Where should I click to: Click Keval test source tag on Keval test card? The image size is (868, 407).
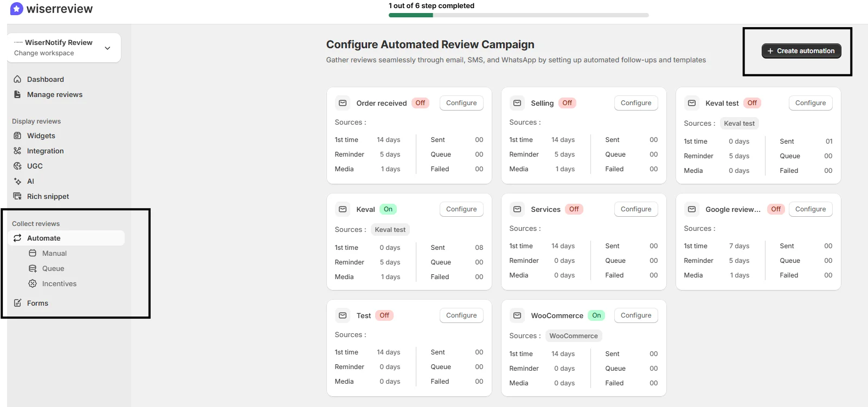(x=740, y=124)
